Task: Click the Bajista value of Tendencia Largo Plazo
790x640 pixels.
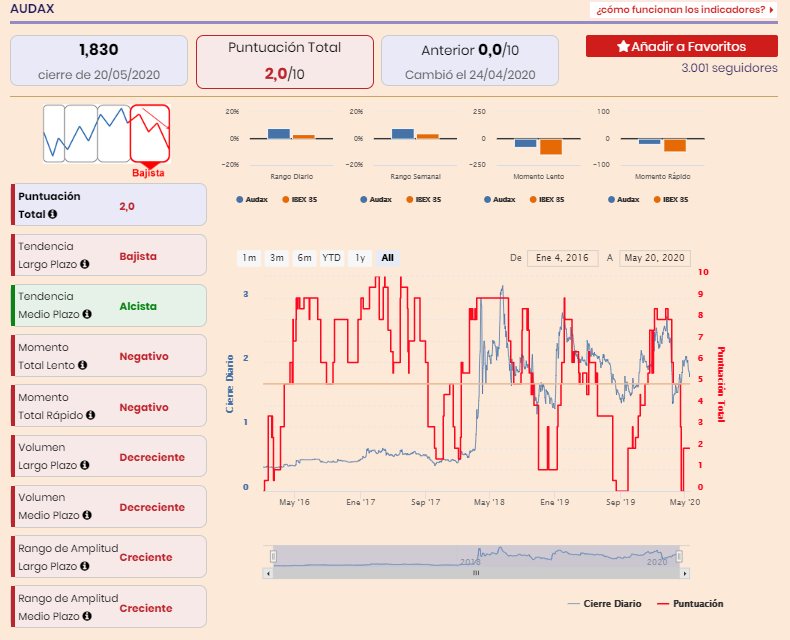Action: click(x=138, y=256)
